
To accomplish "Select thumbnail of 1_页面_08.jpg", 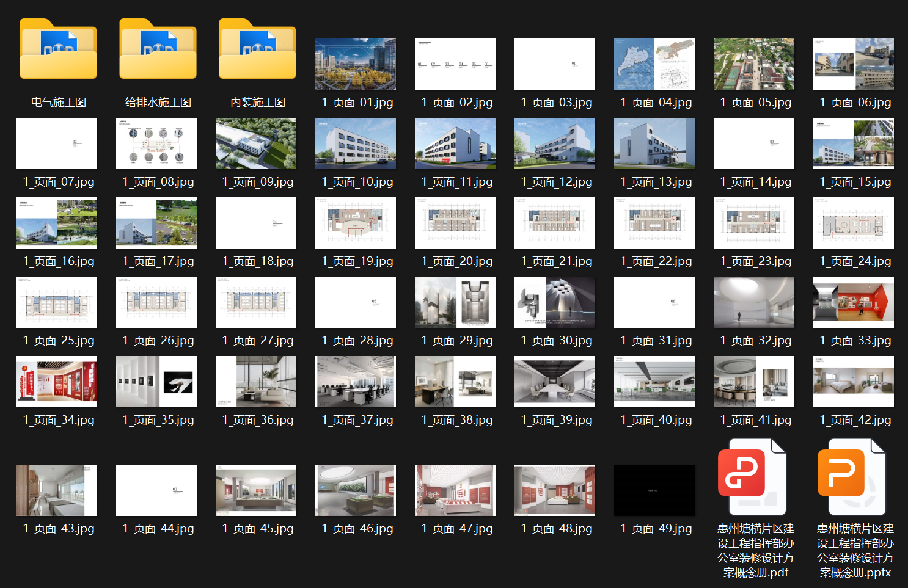I will point(156,143).
